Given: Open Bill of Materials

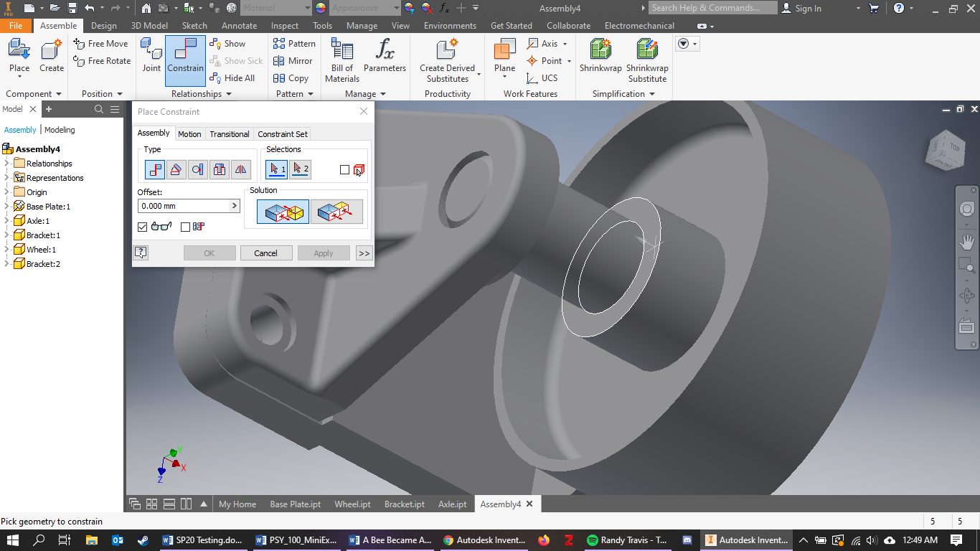Looking at the screenshot, I should (x=342, y=60).
